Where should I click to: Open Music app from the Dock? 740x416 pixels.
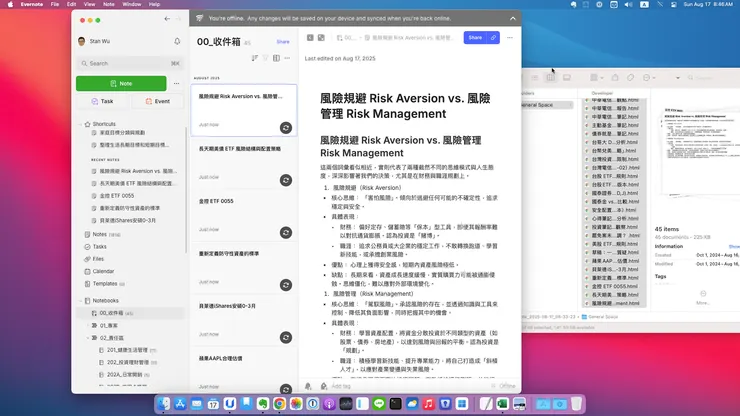pyautogui.click(x=429, y=404)
